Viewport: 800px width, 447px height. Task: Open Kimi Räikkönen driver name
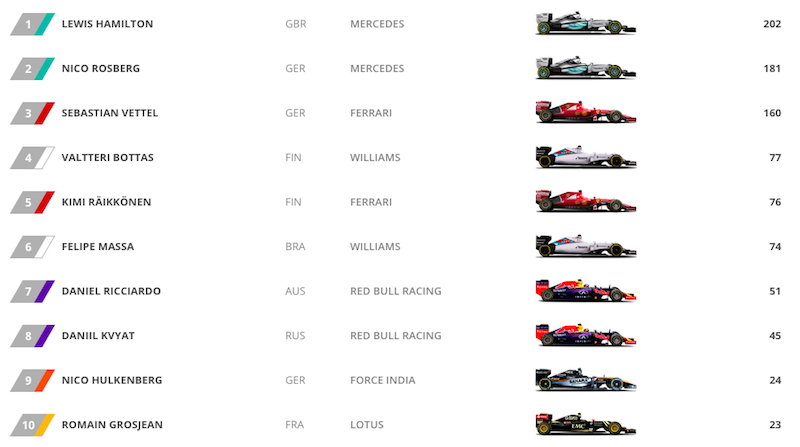[106, 202]
